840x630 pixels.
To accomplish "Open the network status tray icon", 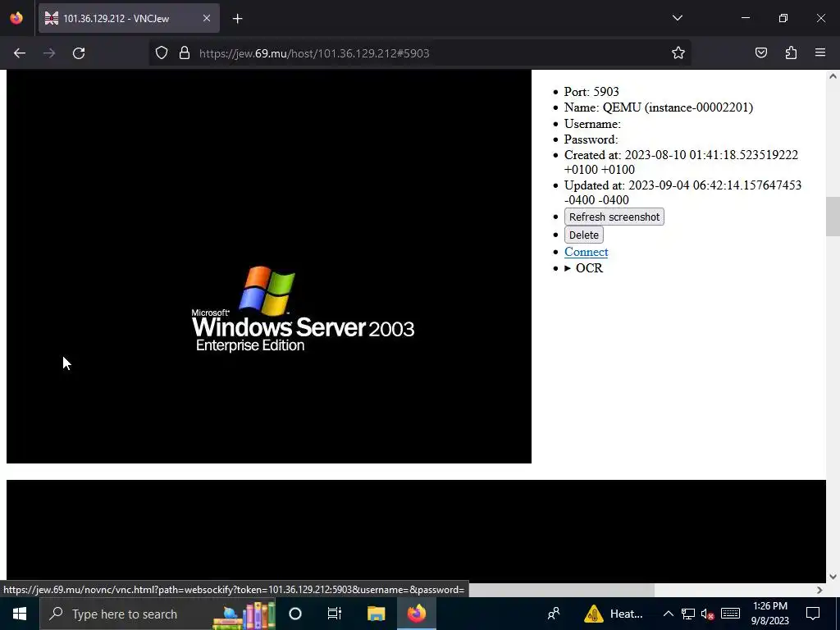I will tap(688, 614).
